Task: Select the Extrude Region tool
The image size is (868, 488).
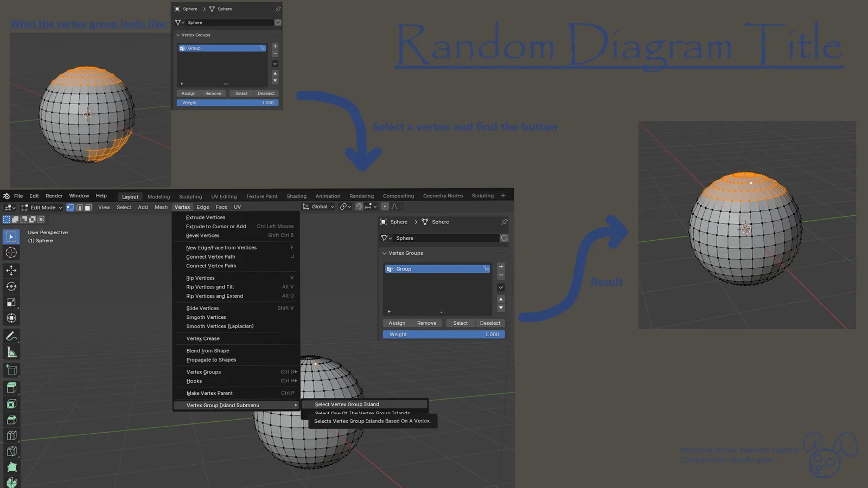Action: point(11,388)
